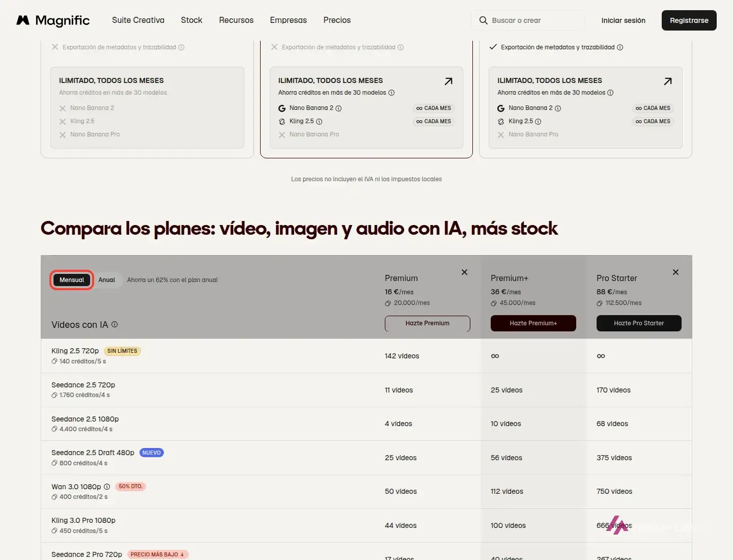Click infinity icon in Premium+ Kling row

[x=495, y=356]
